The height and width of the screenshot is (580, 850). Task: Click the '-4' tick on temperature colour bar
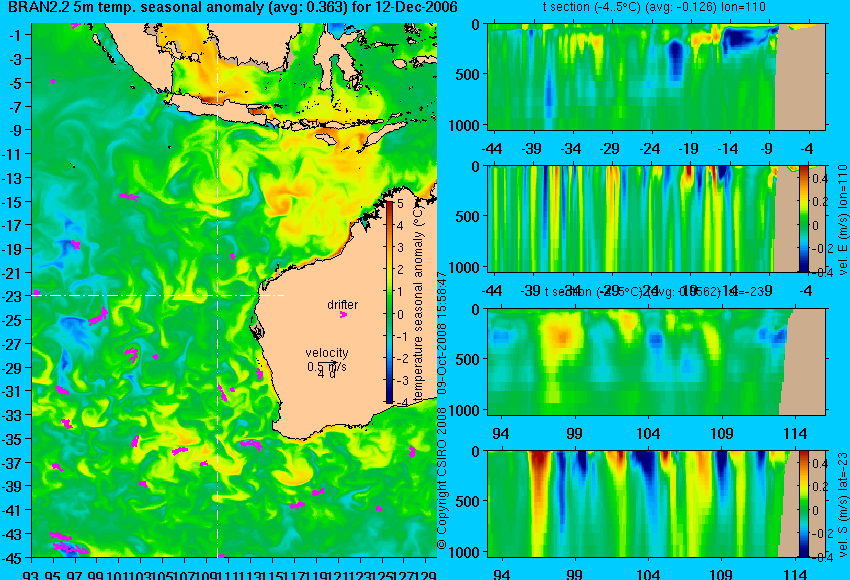click(401, 403)
